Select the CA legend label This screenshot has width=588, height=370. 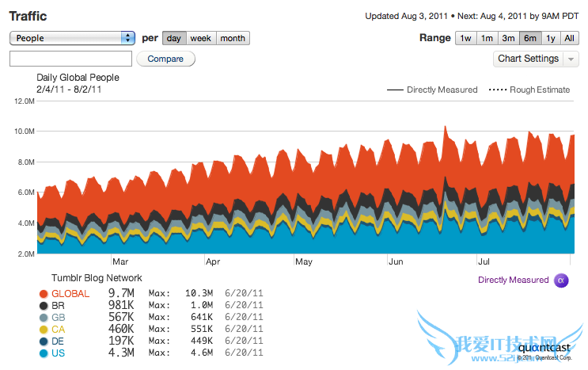click(x=59, y=330)
